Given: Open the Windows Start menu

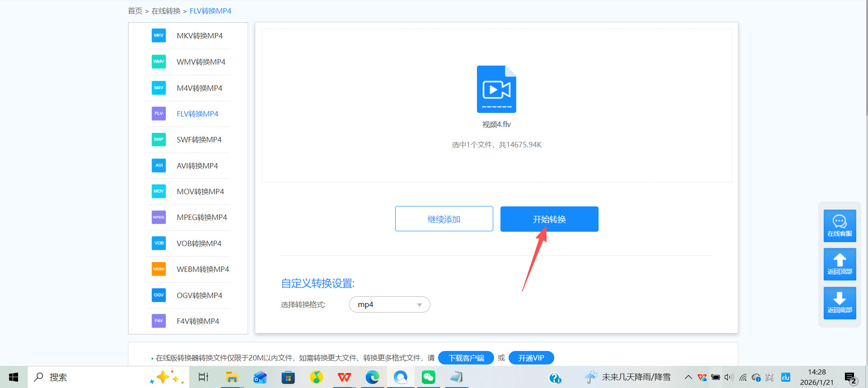Looking at the screenshot, I should click(x=14, y=377).
